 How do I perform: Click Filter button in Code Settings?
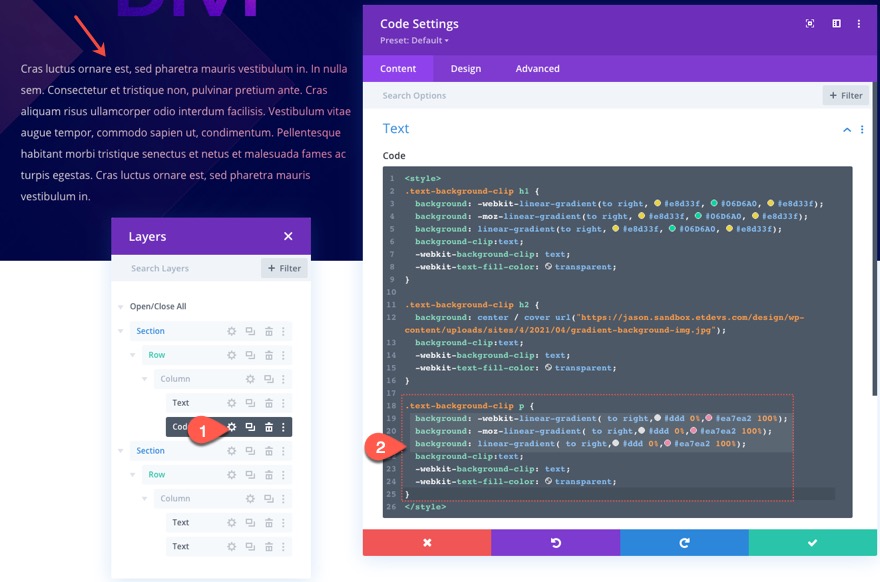click(x=846, y=95)
